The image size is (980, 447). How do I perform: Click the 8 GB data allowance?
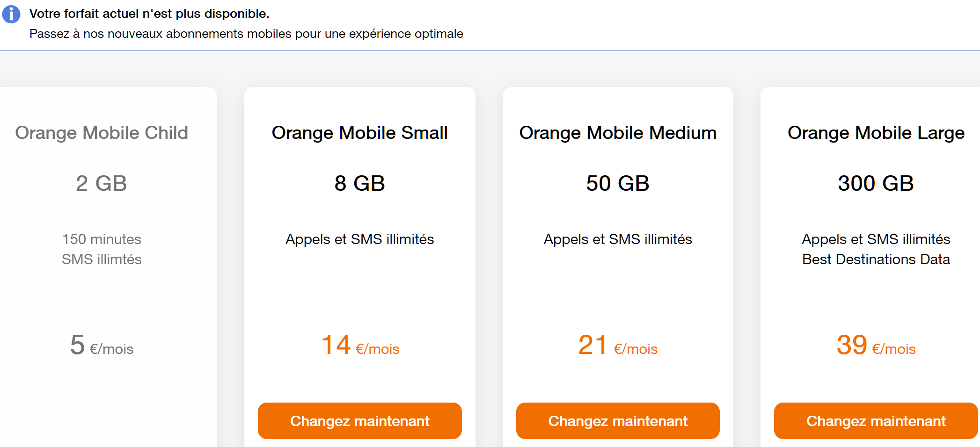[359, 183]
